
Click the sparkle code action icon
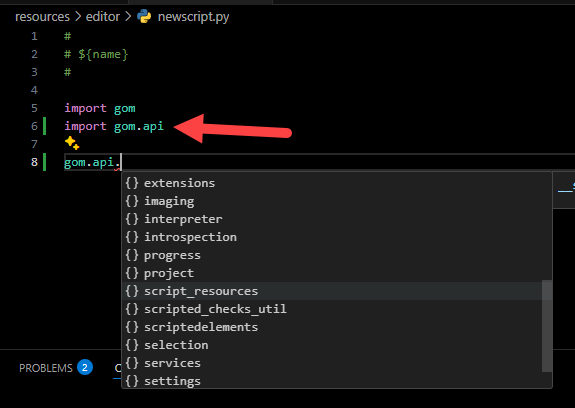[x=72, y=143]
